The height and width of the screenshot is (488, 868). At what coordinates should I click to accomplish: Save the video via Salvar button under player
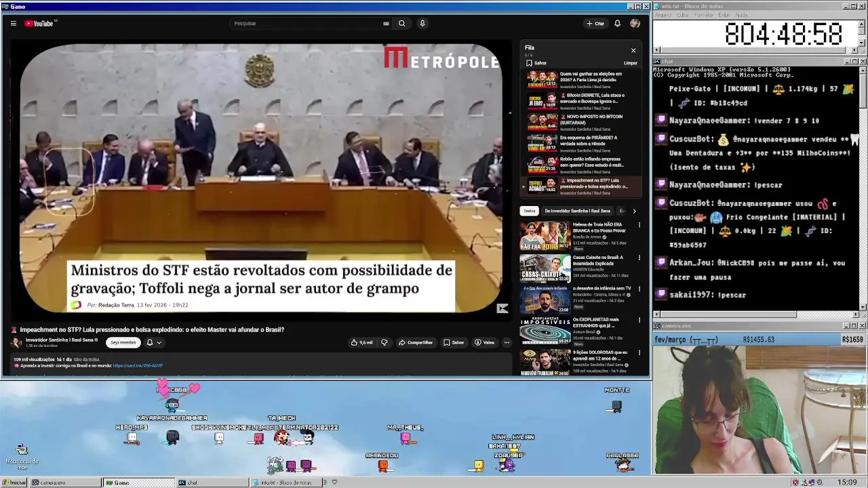454,342
